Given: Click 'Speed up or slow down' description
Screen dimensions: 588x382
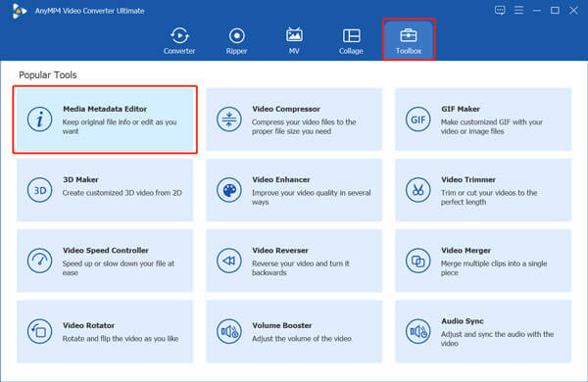Looking at the screenshot, I should 119,267.
